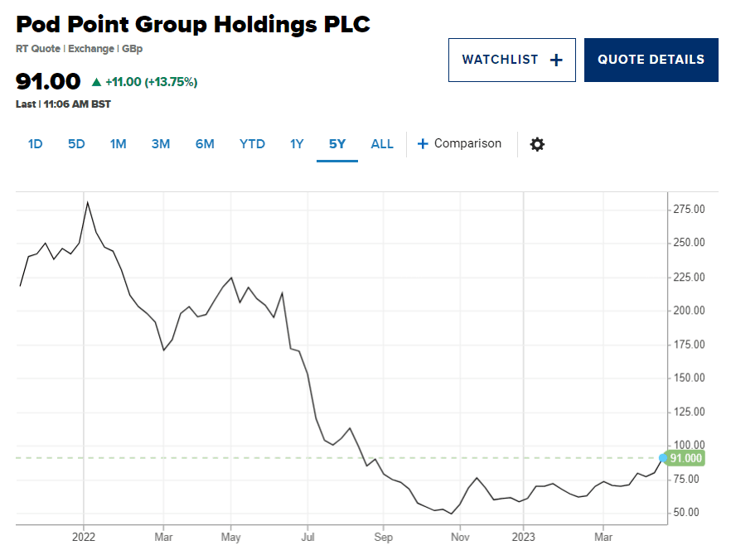Switch chart to 1D range
This screenshot has height=560, width=731.
click(x=35, y=144)
